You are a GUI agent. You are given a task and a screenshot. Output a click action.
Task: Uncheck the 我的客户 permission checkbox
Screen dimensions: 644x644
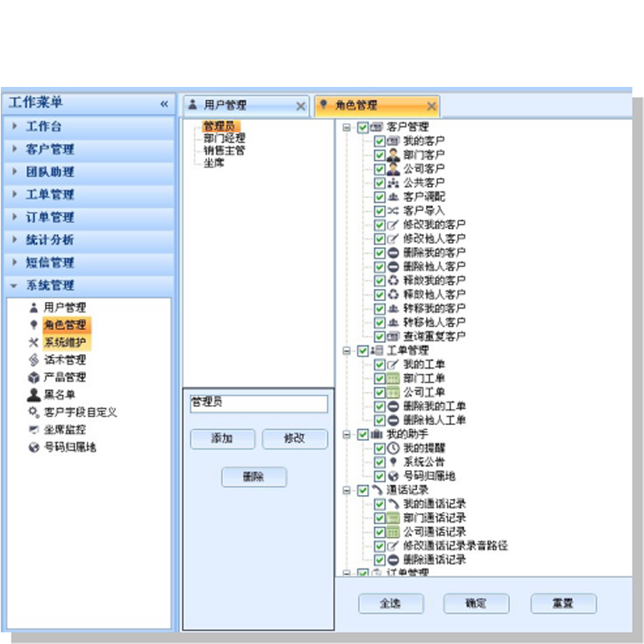pyautogui.click(x=379, y=141)
